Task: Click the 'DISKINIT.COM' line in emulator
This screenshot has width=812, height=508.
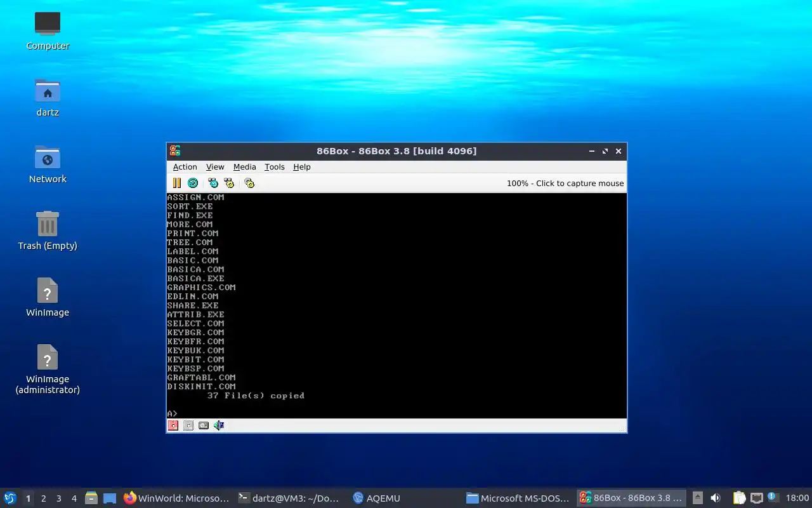Action: (201, 386)
